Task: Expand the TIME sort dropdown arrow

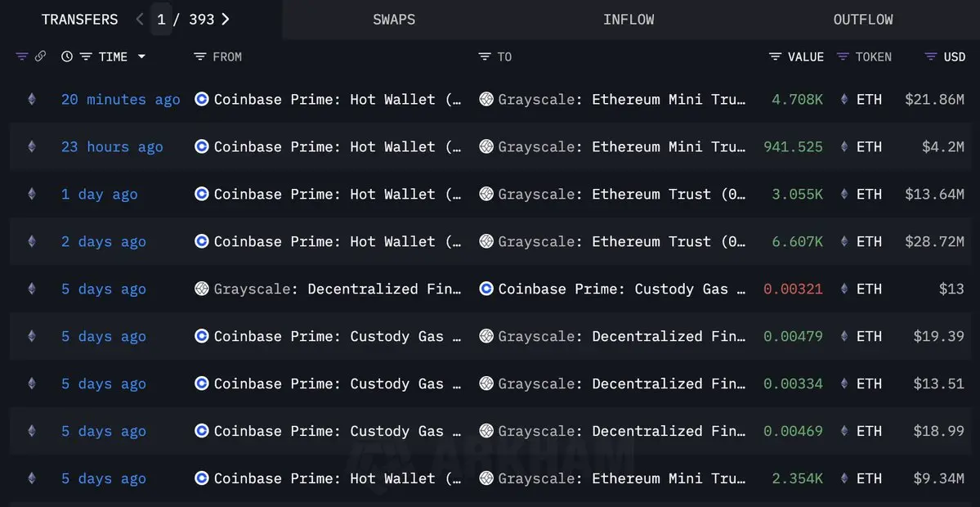Action: [x=141, y=57]
